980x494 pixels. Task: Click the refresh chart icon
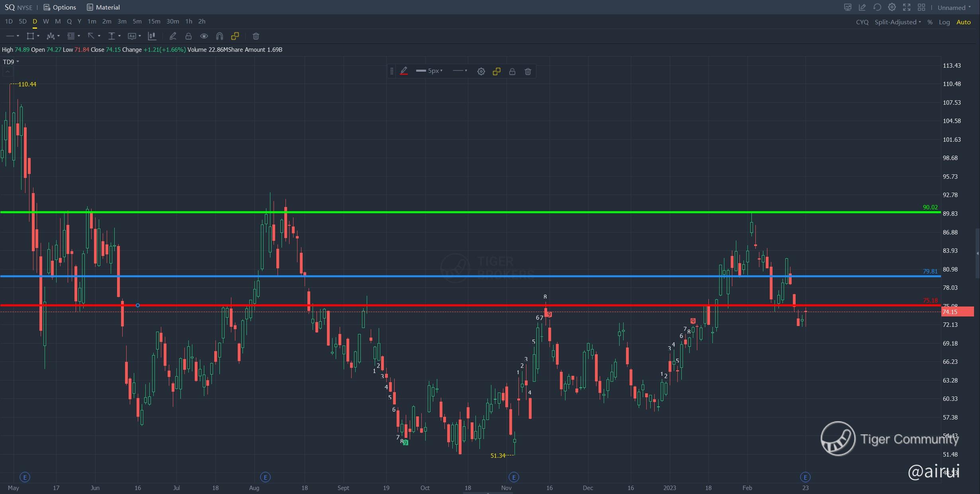[877, 7]
